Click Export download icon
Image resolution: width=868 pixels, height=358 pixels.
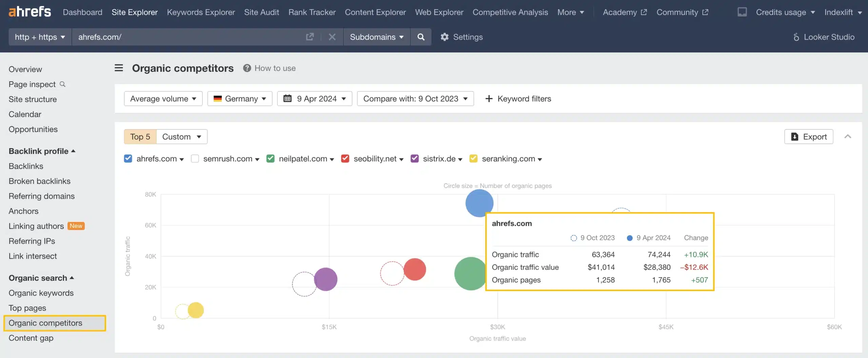pos(794,137)
